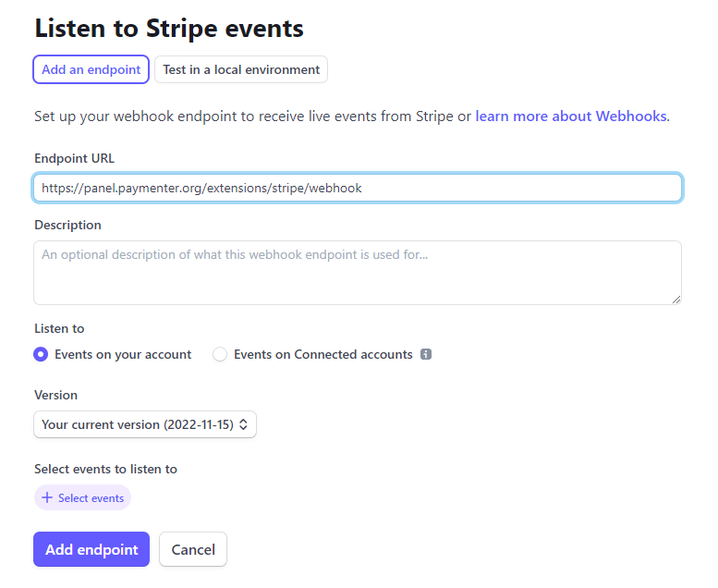The image size is (718, 588).
Task: Click into the Description text area
Action: 358,273
